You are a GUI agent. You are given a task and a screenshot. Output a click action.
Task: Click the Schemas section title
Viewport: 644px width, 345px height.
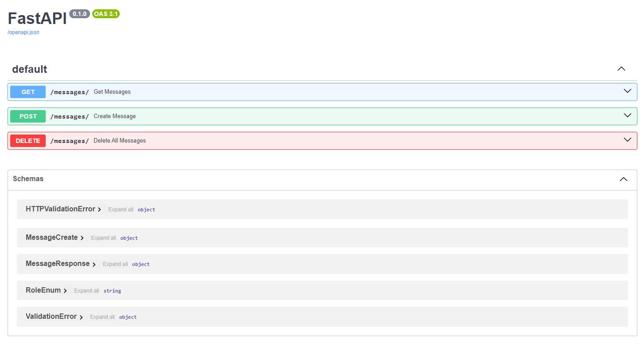point(28,179)
